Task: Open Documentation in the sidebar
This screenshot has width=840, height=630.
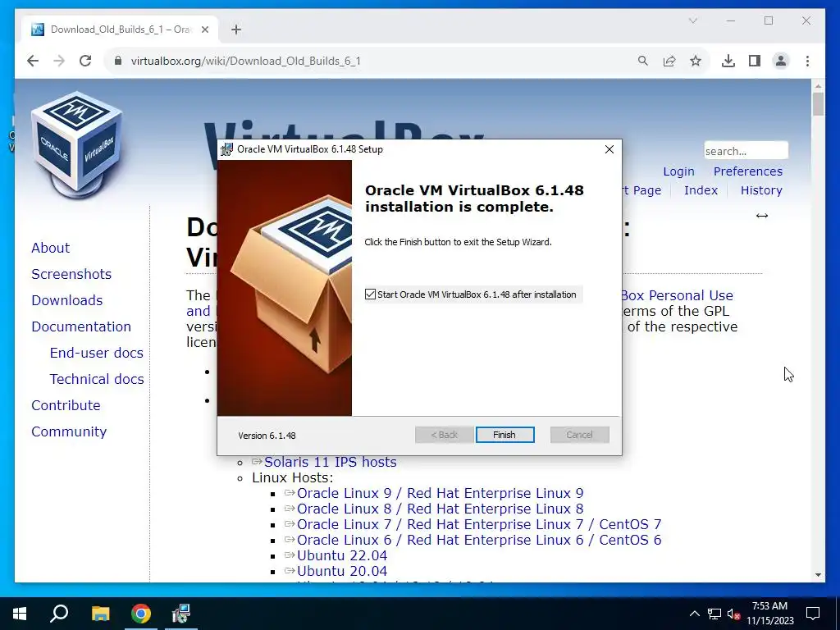Action: click(81, 326)
